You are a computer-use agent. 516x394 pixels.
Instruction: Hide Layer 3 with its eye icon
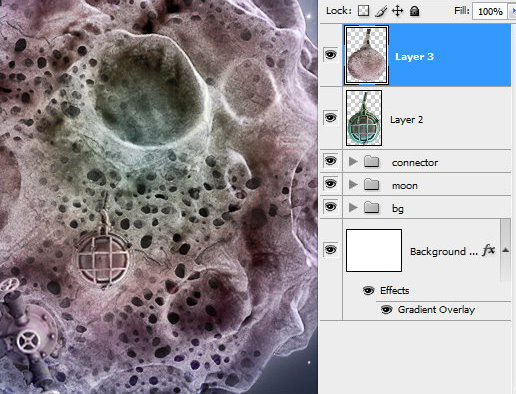(330, 54)
